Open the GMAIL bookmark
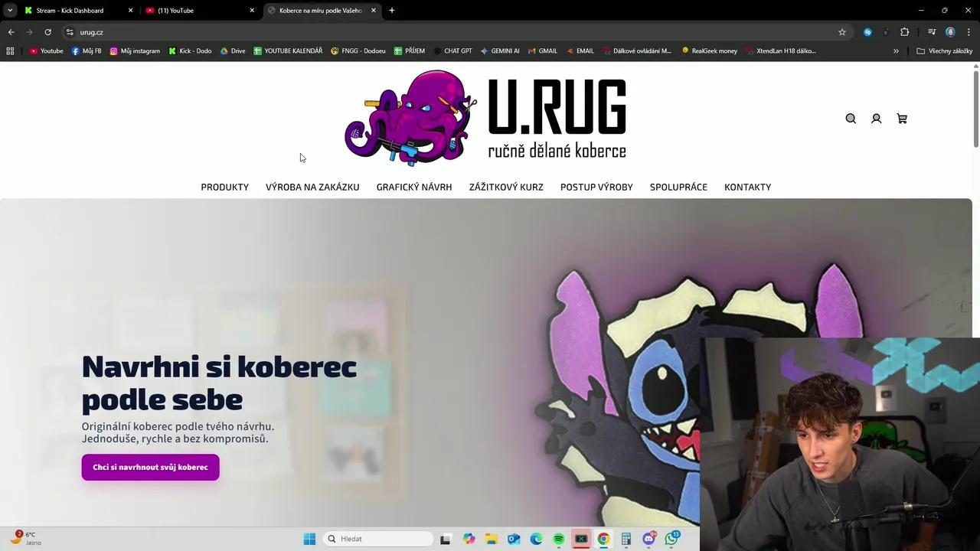Screen dimensions: 980x551 pos(542,51)
